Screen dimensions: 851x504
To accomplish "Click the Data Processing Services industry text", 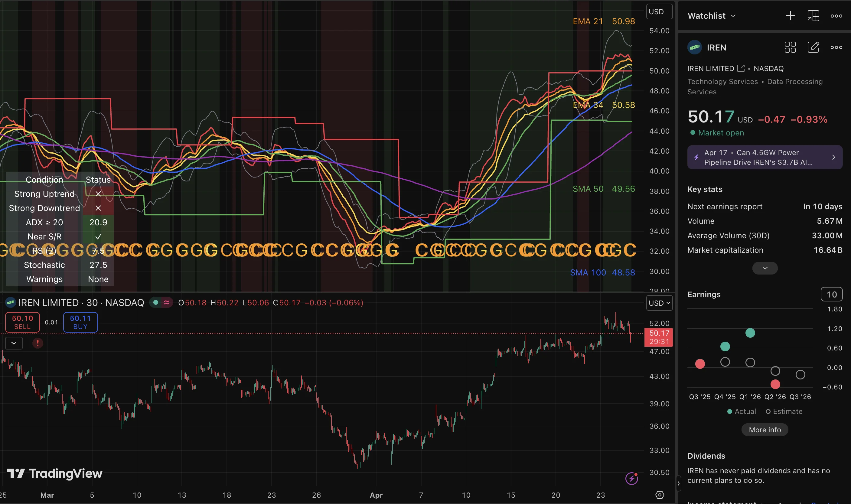I will (755, 86).
